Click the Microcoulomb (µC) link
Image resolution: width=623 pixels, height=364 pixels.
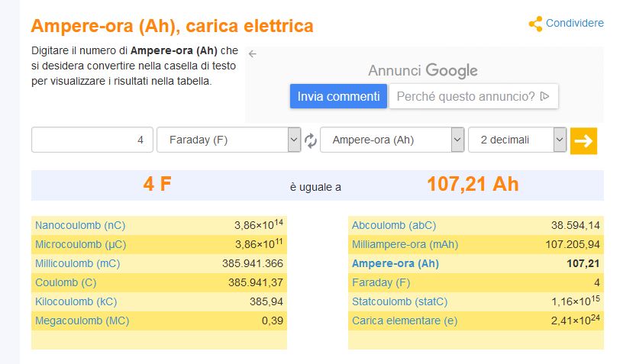[x=81, y=244]
